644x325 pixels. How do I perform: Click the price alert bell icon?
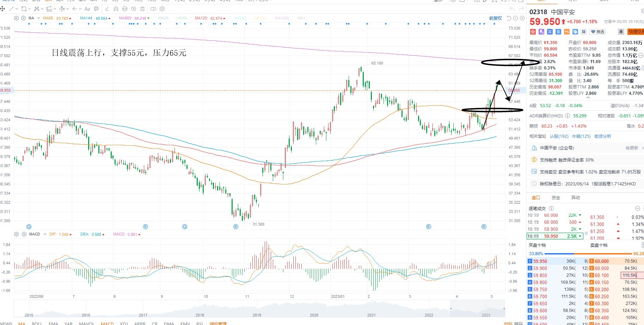tap(621, 32)
